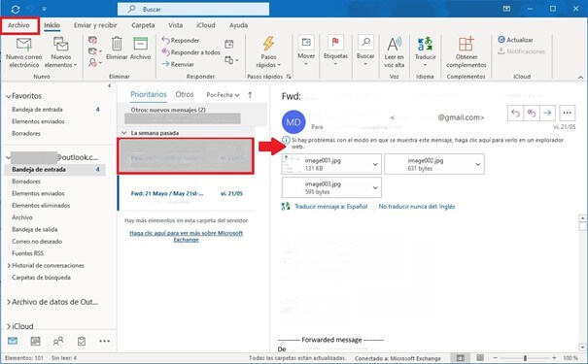588x364 pixels.
Task: Collapse the Favoritos section
Action: [x=8, y=96]
